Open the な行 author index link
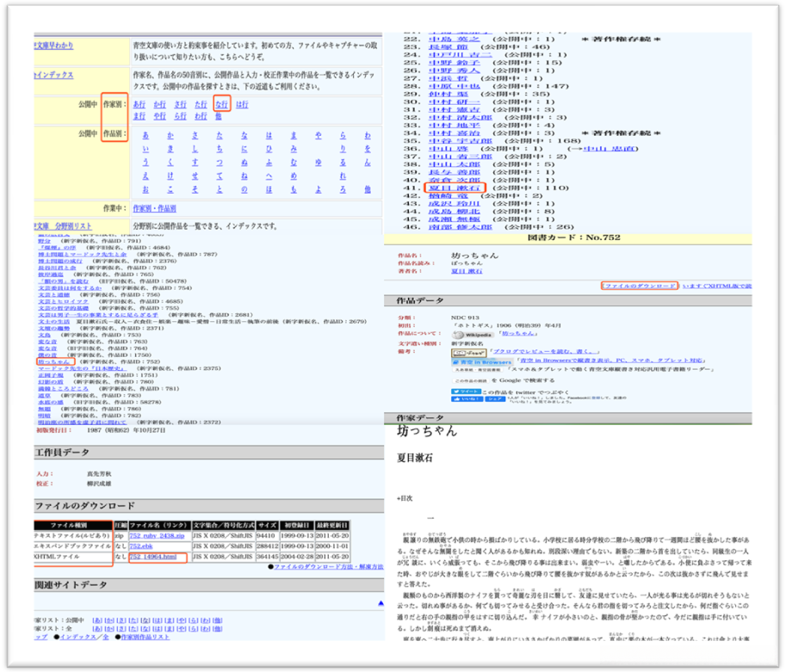Screen dimensions: 786x672 coord(221,104)
